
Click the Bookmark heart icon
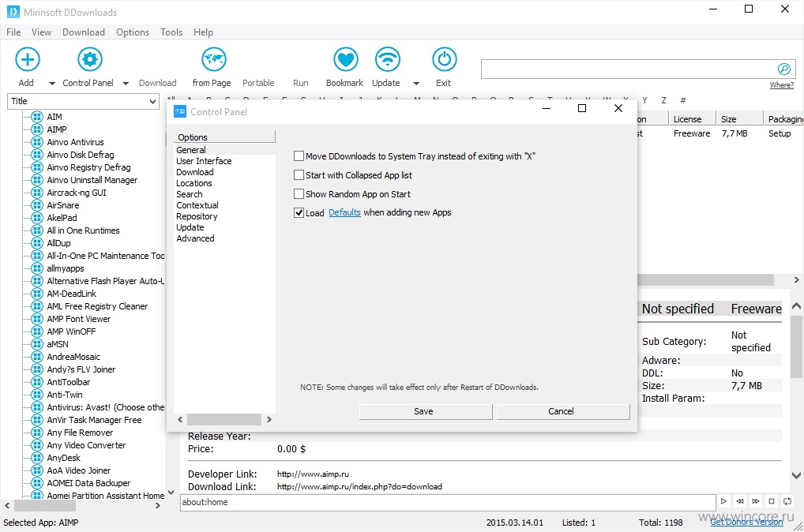346,59
